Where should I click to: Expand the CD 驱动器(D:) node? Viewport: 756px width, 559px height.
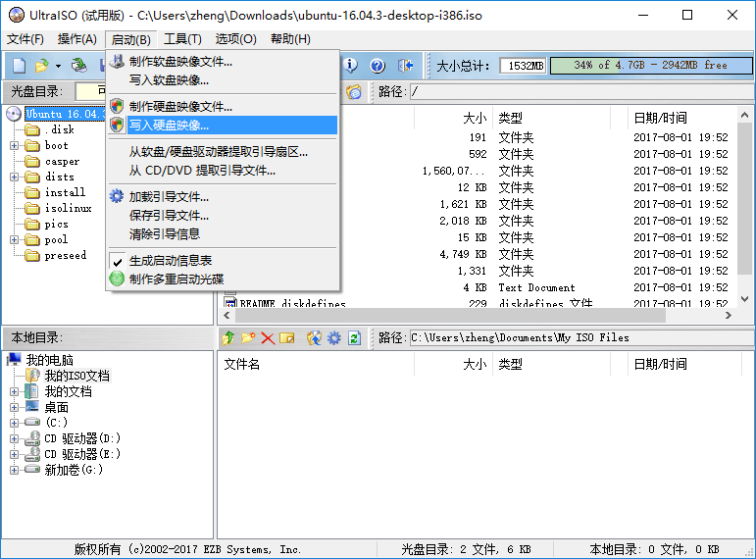point(14,439)
